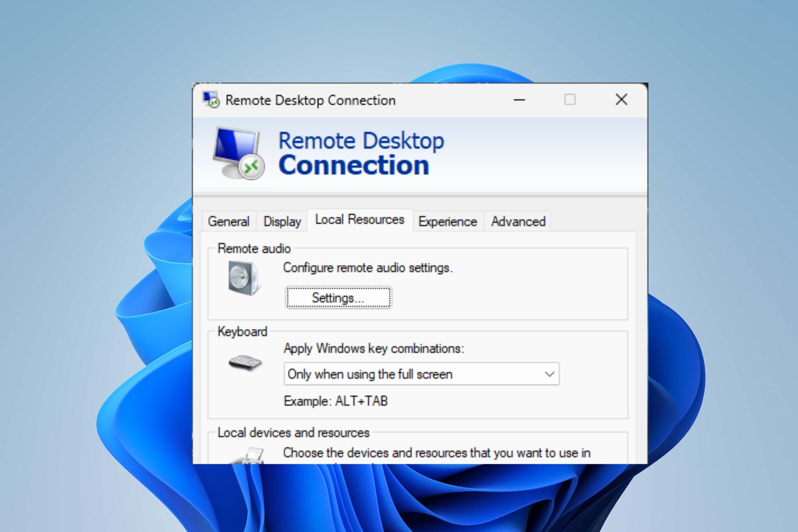Expand the Windows key combinations dropdown
Viewport: 798px width, 532px height.
tap(421, 374)
